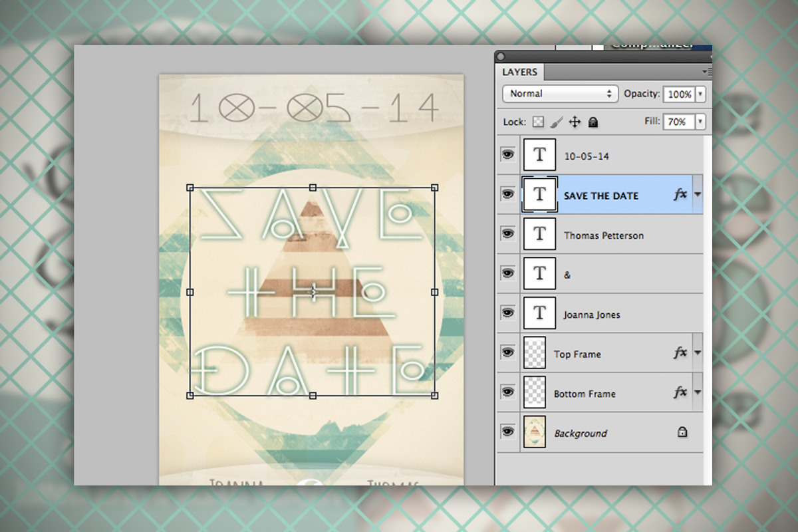
Task: Click the Fill 70% input field
Action: pos(679,122)
